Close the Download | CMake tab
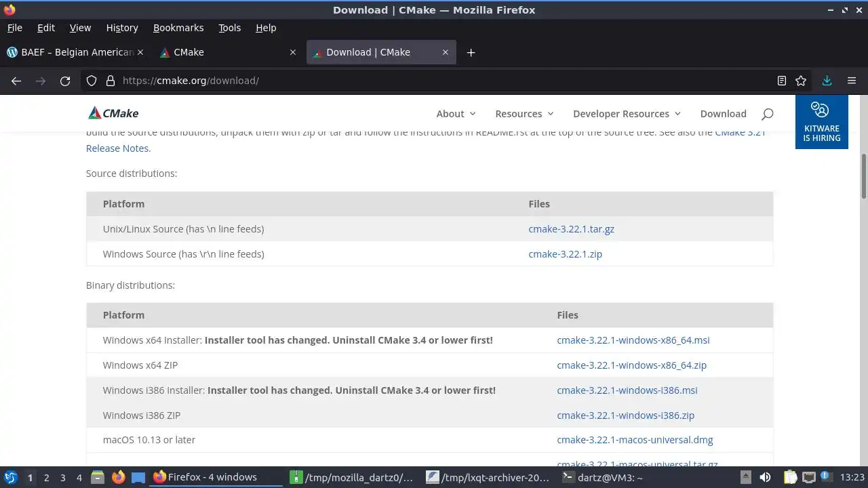The width and height of the screenshot is (868, 488). [446, 52]
